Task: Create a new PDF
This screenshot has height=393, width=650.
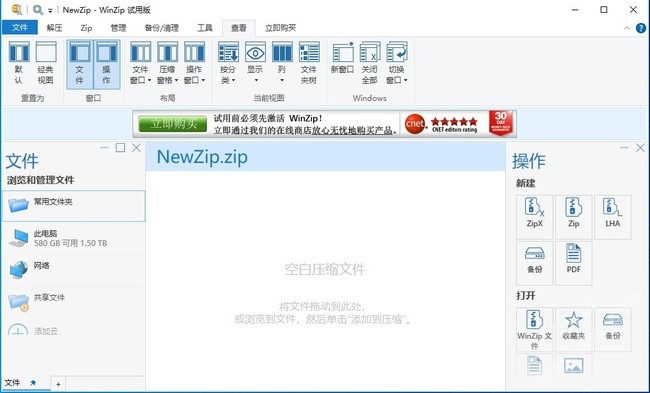Action: (574, 263)
